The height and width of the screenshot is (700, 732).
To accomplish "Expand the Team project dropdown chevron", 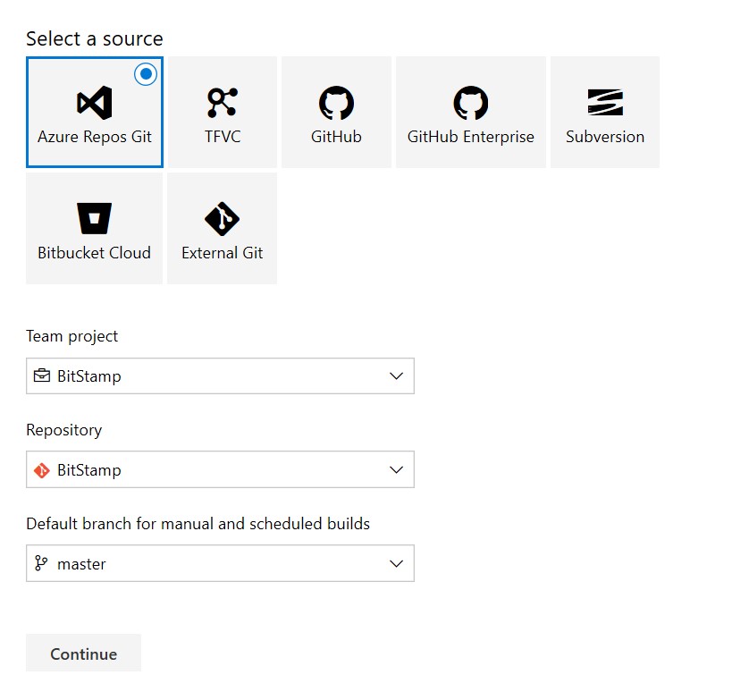I will click(396, 375).
